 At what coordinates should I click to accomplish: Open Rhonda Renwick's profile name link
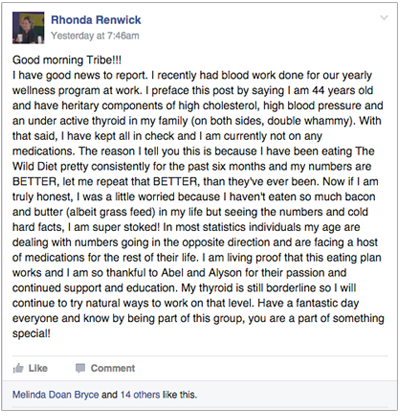[96, 20]
